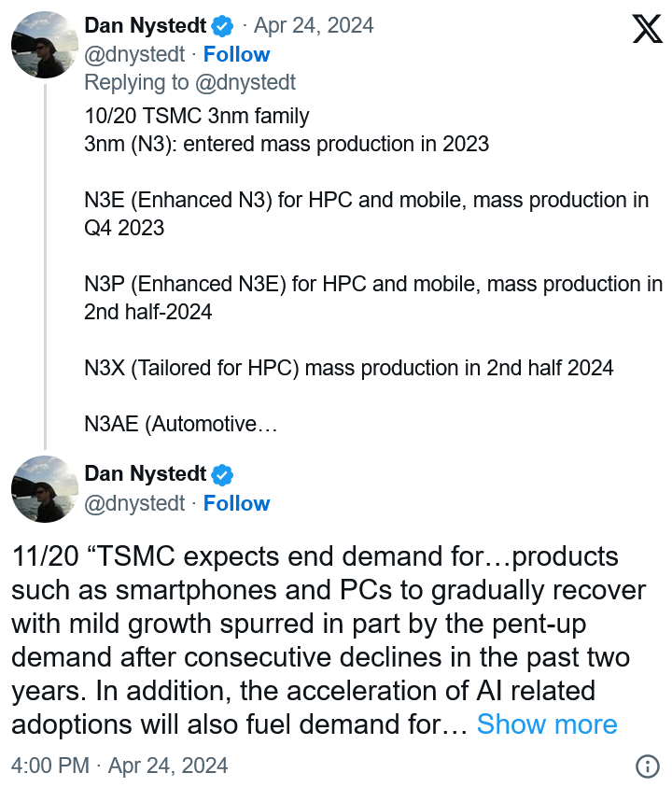
Task: Follow @dnystedt from the second tweet
Action: pyautogui.click(x=236, y=503)
